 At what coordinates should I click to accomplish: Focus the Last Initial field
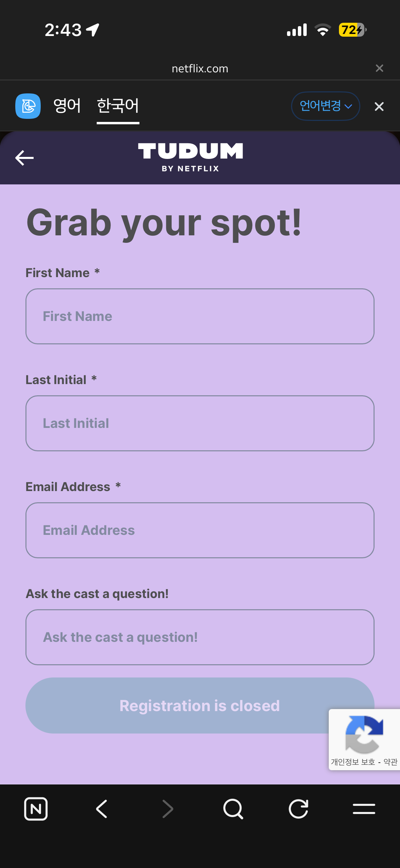(200, 423)
